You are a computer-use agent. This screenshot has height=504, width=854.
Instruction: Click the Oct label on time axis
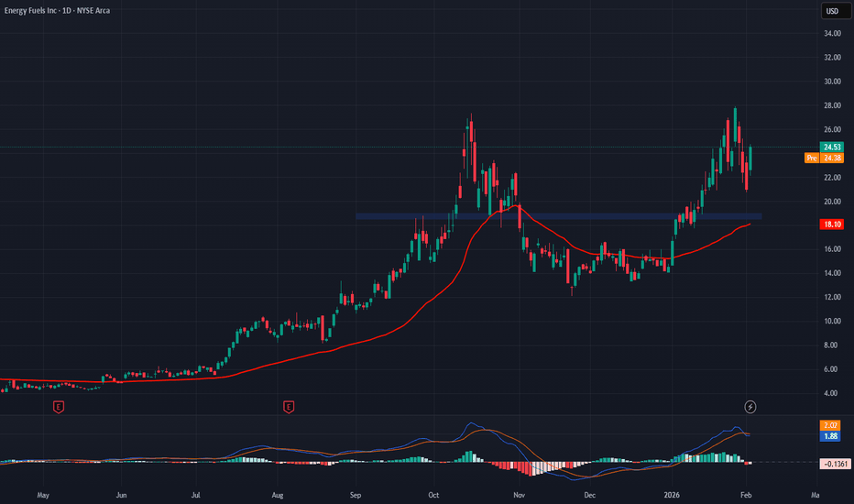433,495
